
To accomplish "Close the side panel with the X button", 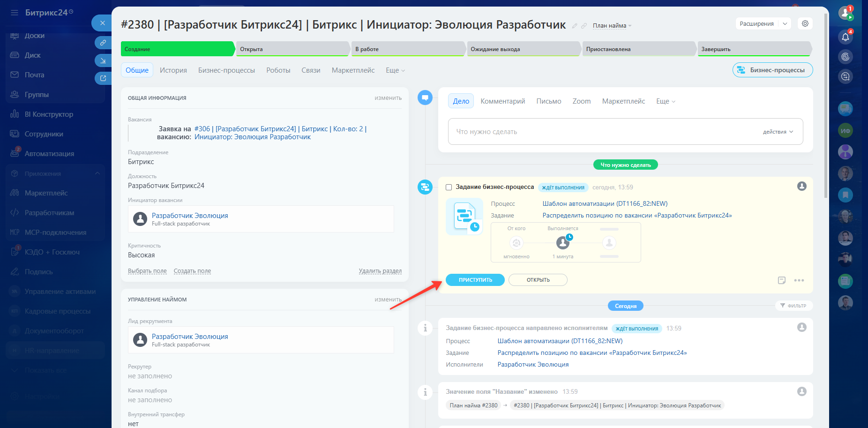I will 102,23.
